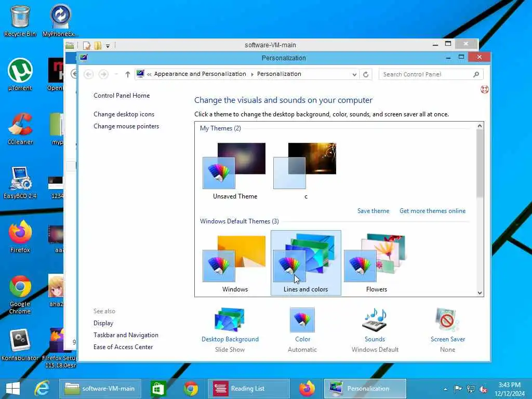
Task: Select the MyPhoneExplorer desktop icon
Action: click(x=60, y=20)
